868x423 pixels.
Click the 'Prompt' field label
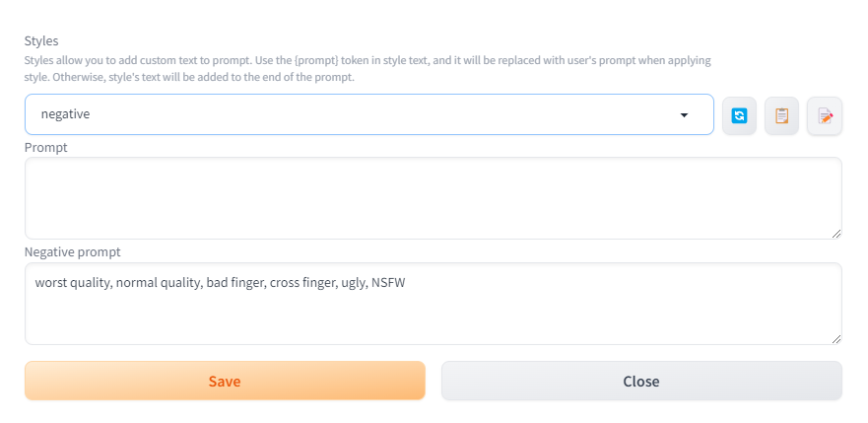coord(45,147)
